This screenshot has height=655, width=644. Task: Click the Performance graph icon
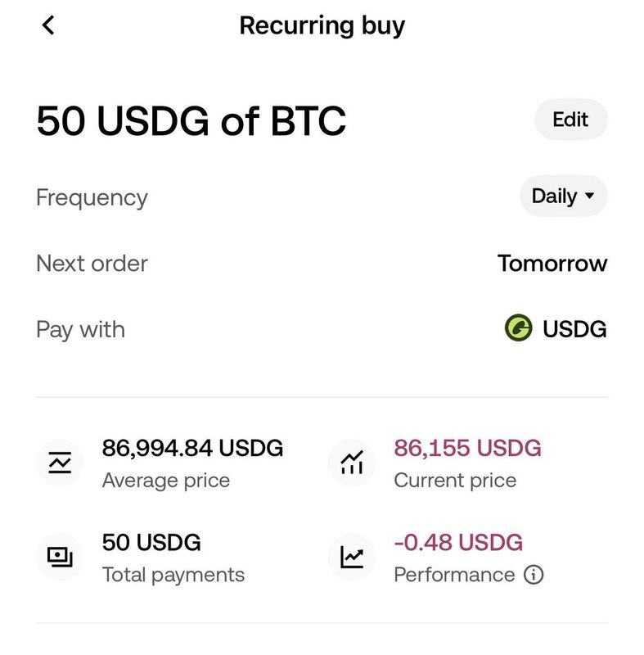tap(351, 557)
